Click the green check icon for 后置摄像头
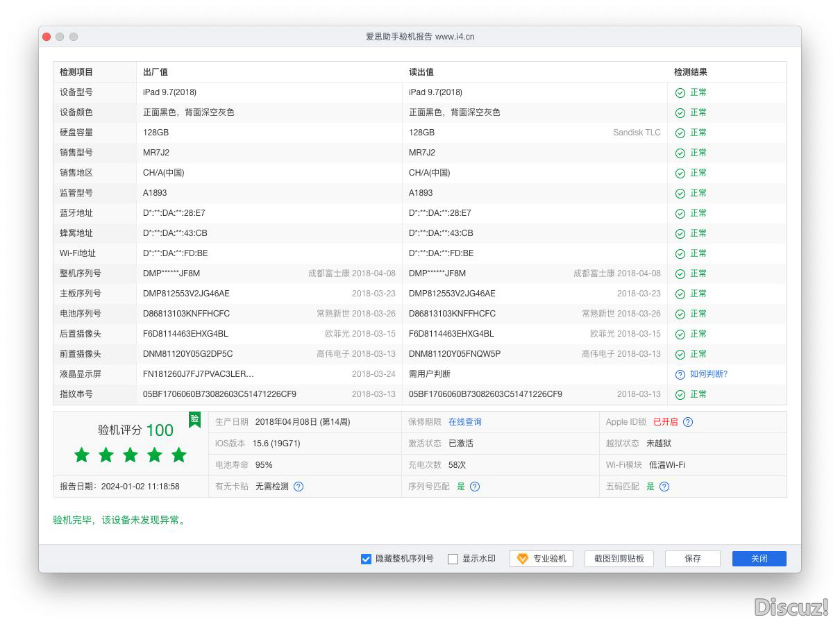This screenshot has width=840, height=624. (680, 334)
